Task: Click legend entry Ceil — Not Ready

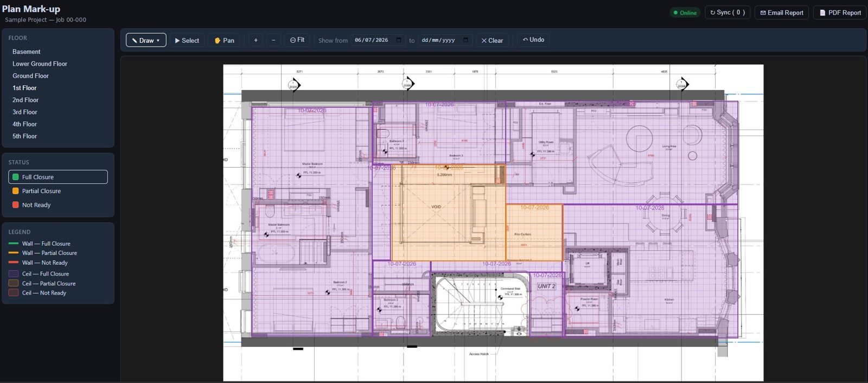Action: 37,293
